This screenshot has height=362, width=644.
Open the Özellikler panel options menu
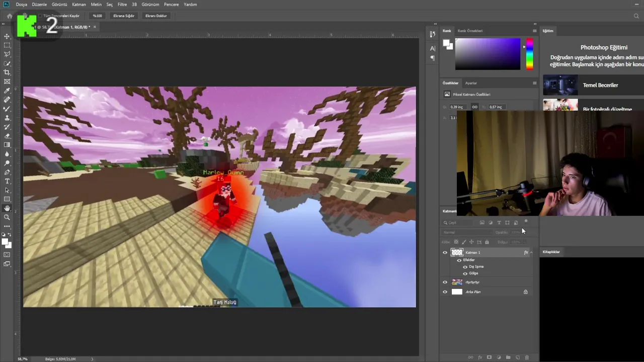(534, 83)
